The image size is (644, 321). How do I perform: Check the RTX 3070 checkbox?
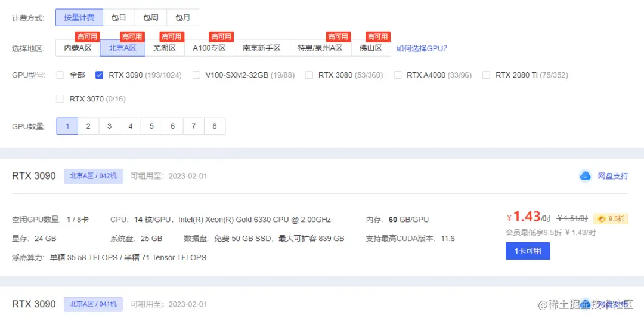[x=60, y=98]
